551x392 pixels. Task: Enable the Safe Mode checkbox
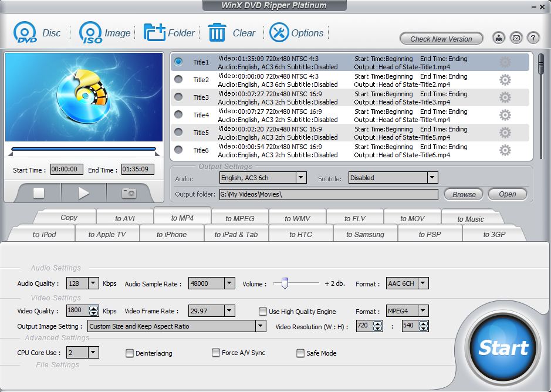300,353
